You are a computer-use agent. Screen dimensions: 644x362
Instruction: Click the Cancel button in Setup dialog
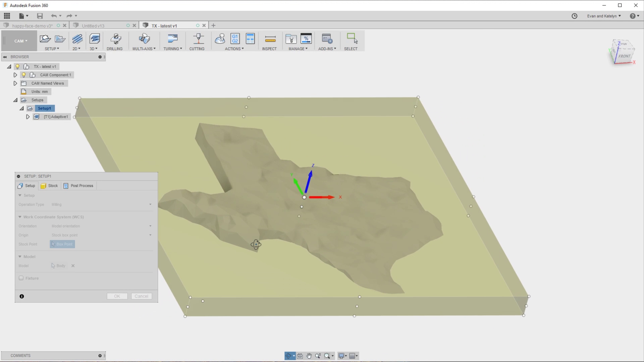click(141, 296)
